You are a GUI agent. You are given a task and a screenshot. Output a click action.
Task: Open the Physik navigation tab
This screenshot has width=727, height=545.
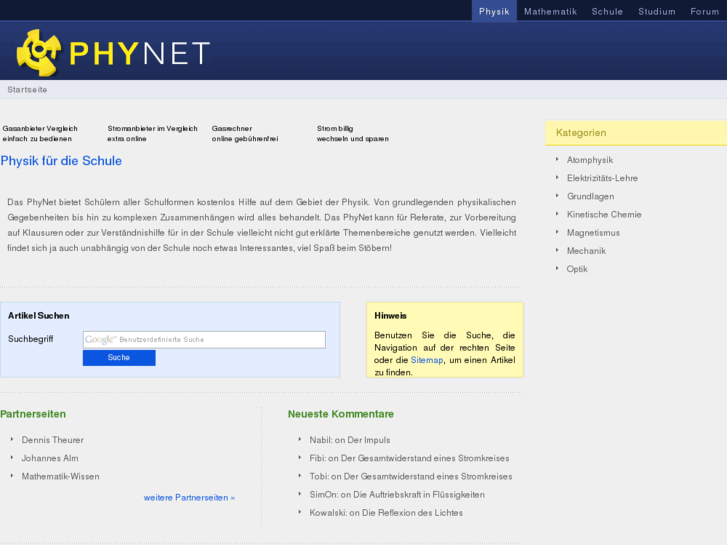point(494,12)
